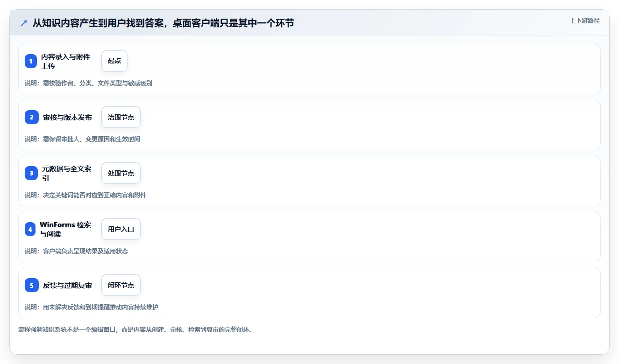The width and height of the screenshot is (619, 364).
Task: Click the header title 从知识内容产生到用户找到答案
Action: tap(164, 23)
